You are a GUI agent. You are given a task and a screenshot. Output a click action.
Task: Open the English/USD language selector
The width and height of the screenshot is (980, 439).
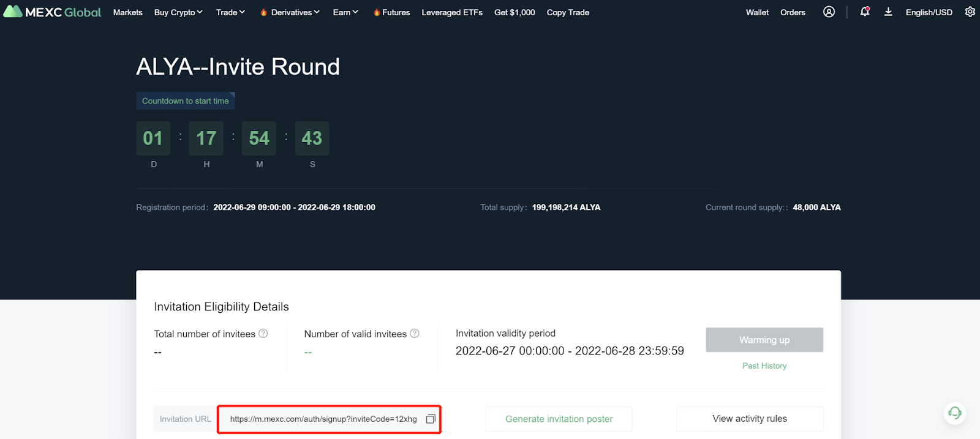929,12
